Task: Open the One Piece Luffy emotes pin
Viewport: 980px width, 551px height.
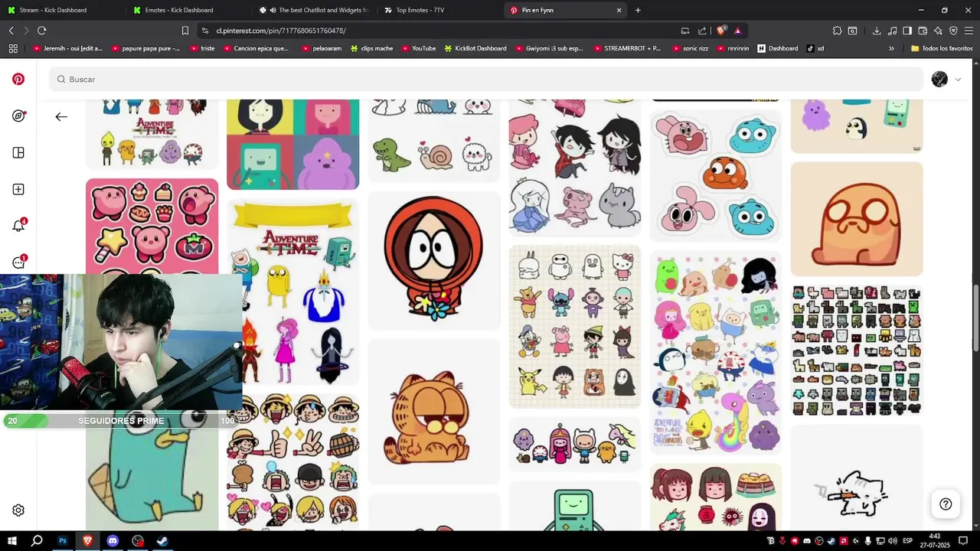Action: [293, 463]
